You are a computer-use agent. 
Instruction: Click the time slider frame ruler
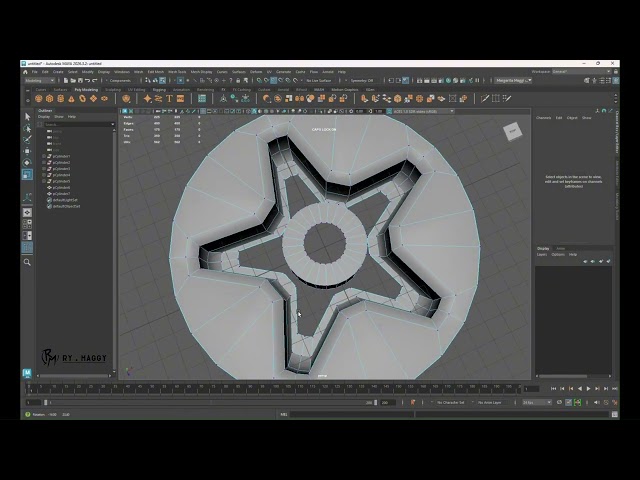tap(273, 389)
